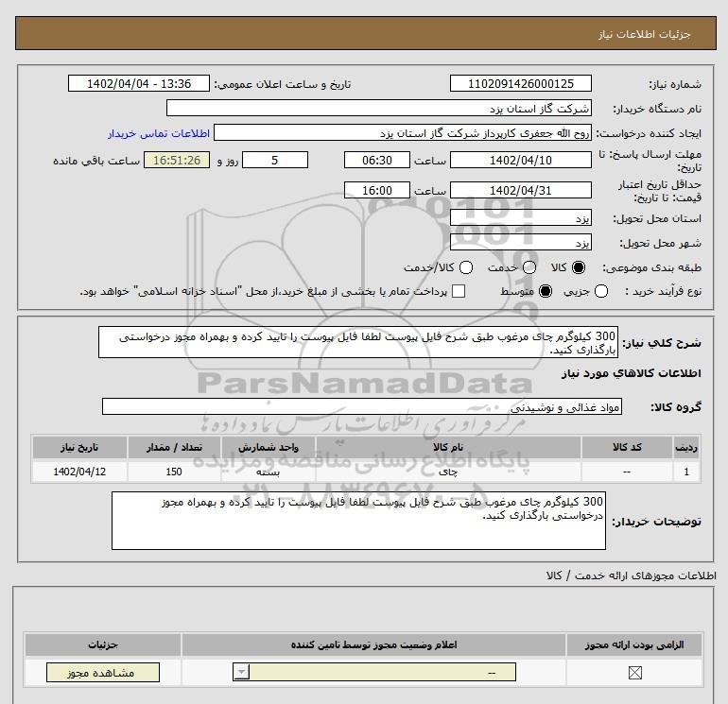Open the license status dropdown arrow
728x704 pixels.
coord(241,673)
